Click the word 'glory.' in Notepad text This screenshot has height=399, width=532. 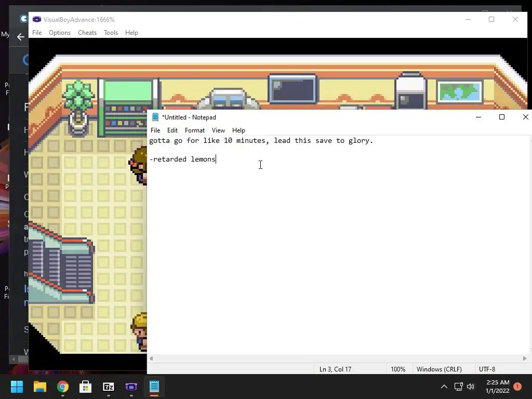point(361,140)
